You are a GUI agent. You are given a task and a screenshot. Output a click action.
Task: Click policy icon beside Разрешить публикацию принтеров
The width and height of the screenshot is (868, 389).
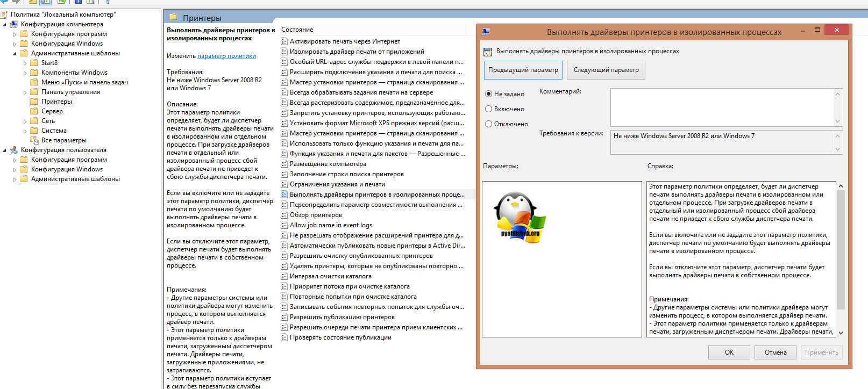284,317
